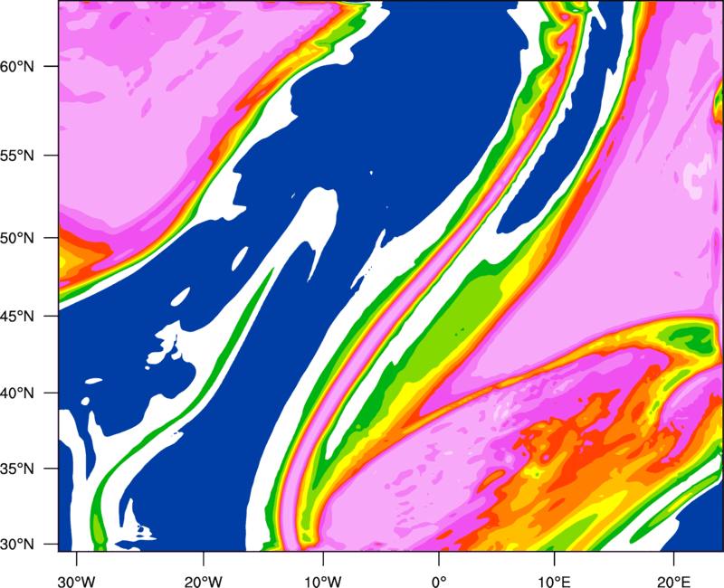Click the 45°N latitude label
Image resolution: width=724 pixels, height=588 pixels.
click(x=17, y=316)
